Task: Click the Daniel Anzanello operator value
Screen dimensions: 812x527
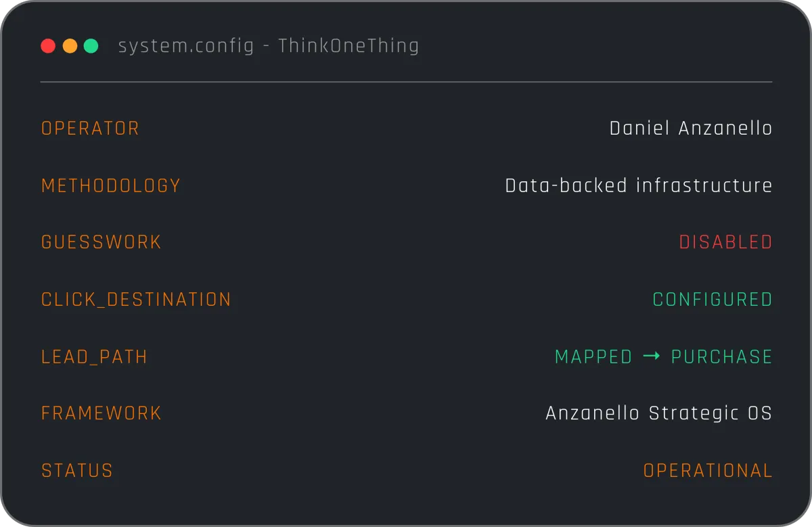Action: pos(690,129)
